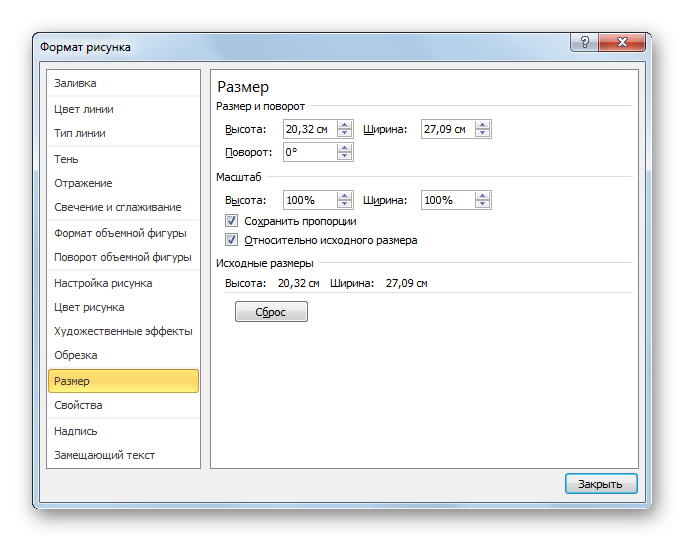Decrease size Ширина 27,09 см down arrow
685x542 pixels.
(x=483, y=133)
